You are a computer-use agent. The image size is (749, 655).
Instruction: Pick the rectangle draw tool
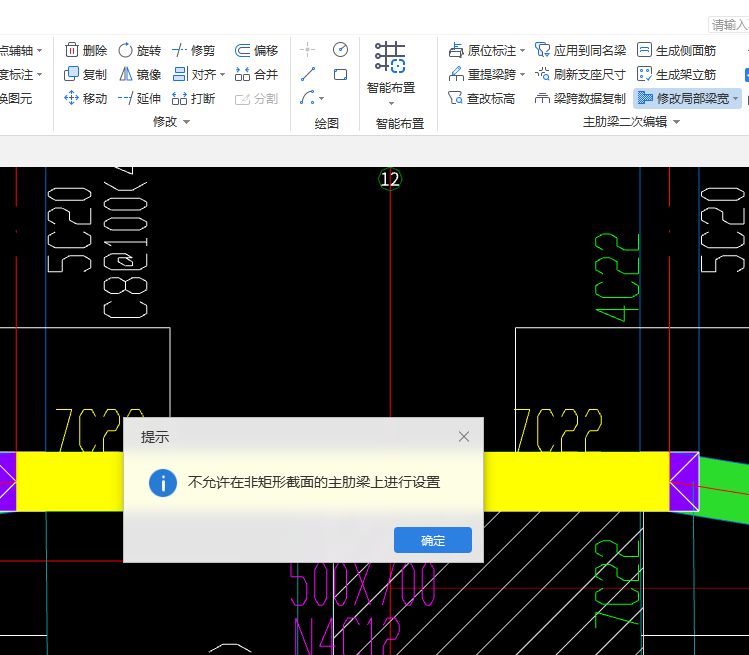(340, 74)
